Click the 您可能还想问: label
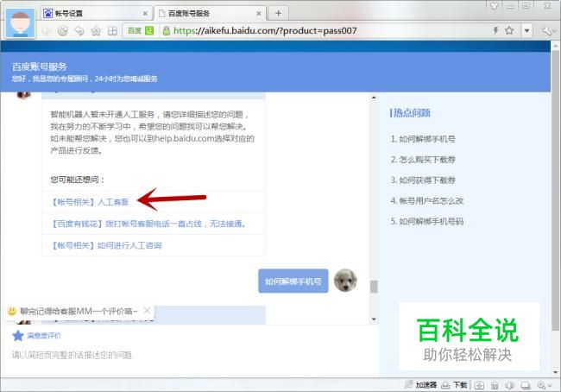The image size is (561, 392). pyautogui.click(x=77, y=180)
